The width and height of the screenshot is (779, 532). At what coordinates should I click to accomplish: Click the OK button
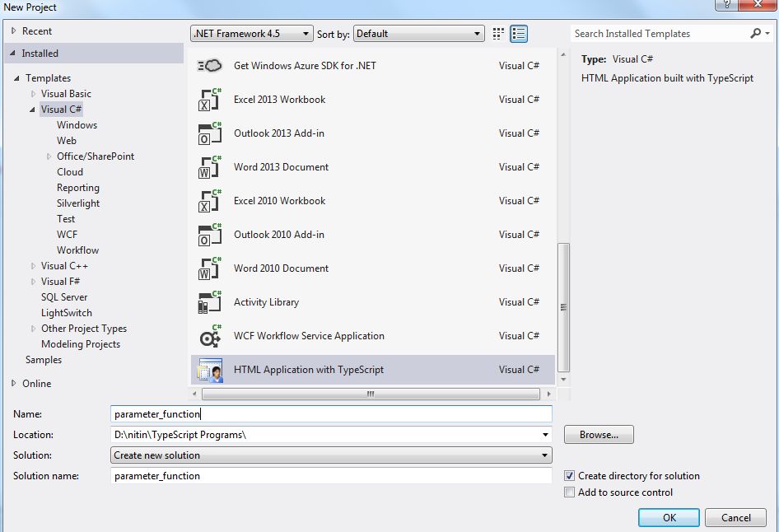669,517
